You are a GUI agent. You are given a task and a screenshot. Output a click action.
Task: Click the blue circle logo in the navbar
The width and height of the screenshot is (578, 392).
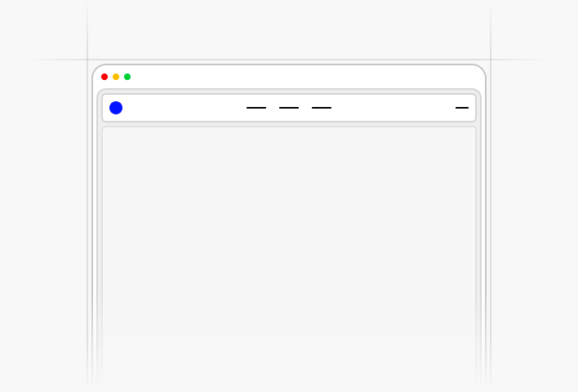(116, 108)
